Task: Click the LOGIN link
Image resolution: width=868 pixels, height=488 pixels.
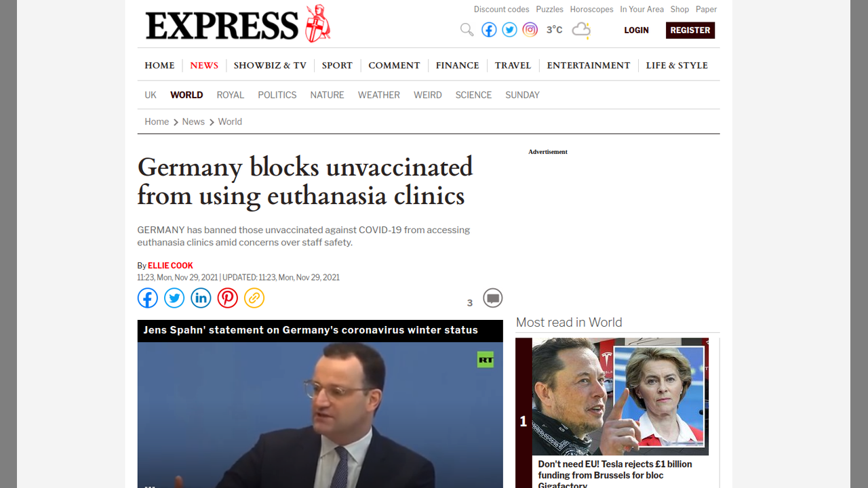Action: (x=637, y=30)
